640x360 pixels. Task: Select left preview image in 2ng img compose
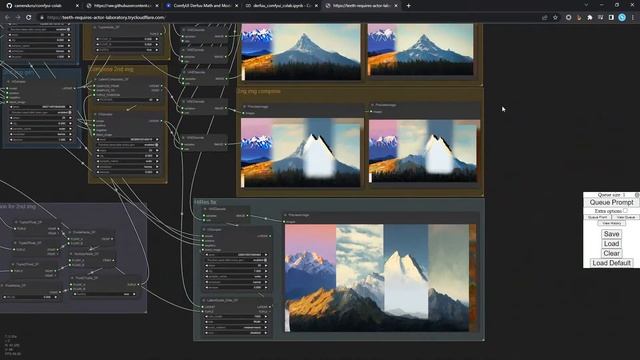pos(302,153)
